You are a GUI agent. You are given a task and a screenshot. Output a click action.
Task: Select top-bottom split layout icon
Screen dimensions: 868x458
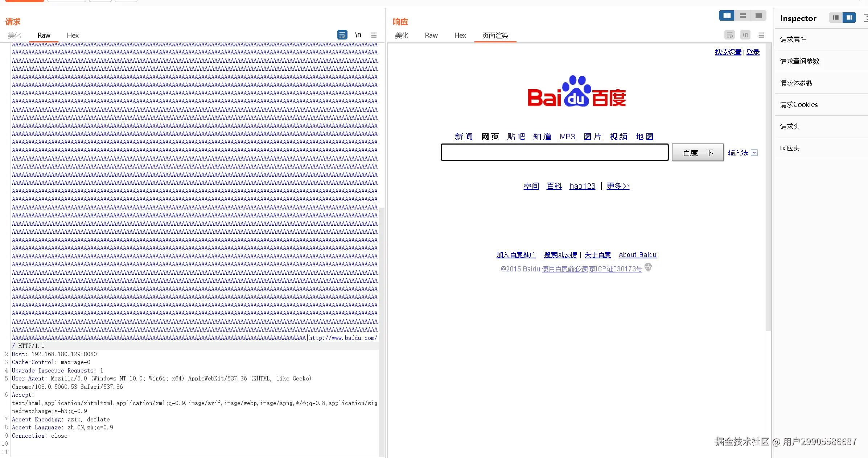[742, 16]
